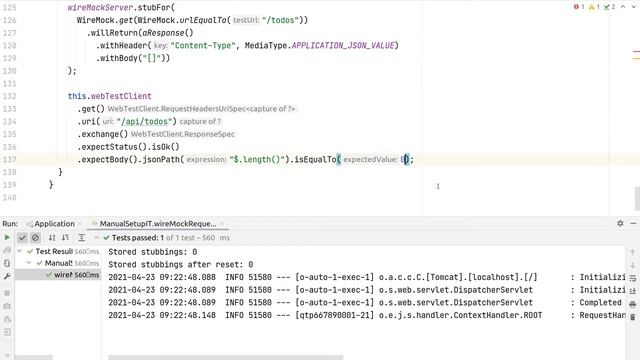Click APPLICATION_JSON_VALUE constant on line 128
Viewport: 640px width, 360px height.
tap(343, 45)
